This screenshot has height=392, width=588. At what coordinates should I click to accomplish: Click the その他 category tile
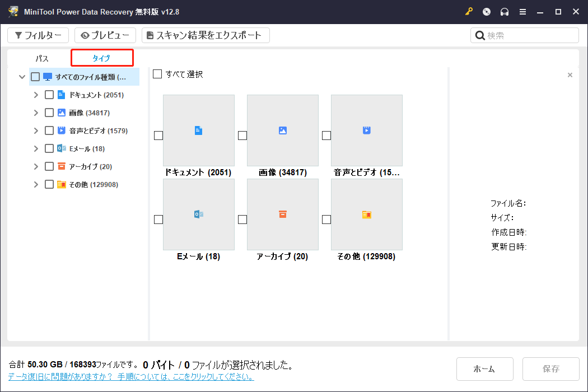point(367,214)
